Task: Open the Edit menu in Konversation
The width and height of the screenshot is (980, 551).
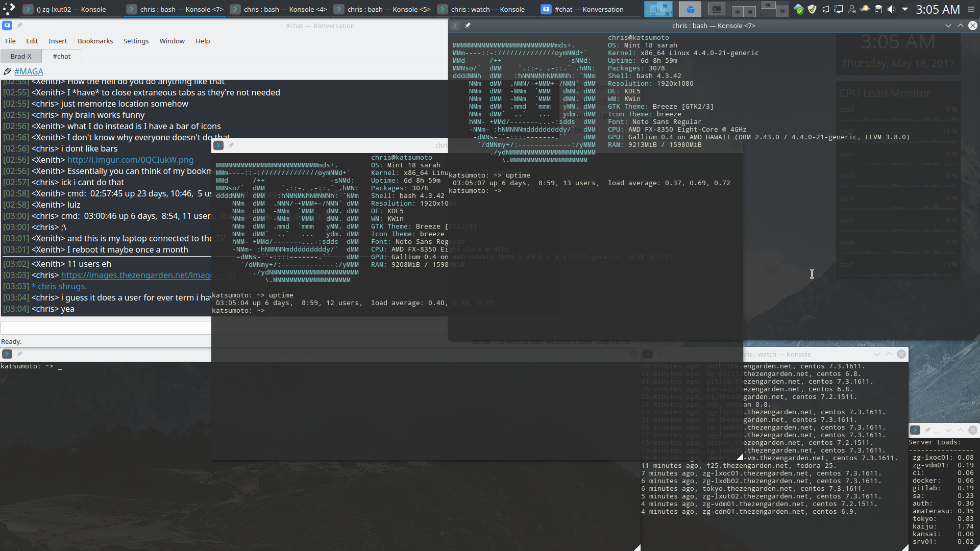Action: pyautogui.click(x=32, y=41)
